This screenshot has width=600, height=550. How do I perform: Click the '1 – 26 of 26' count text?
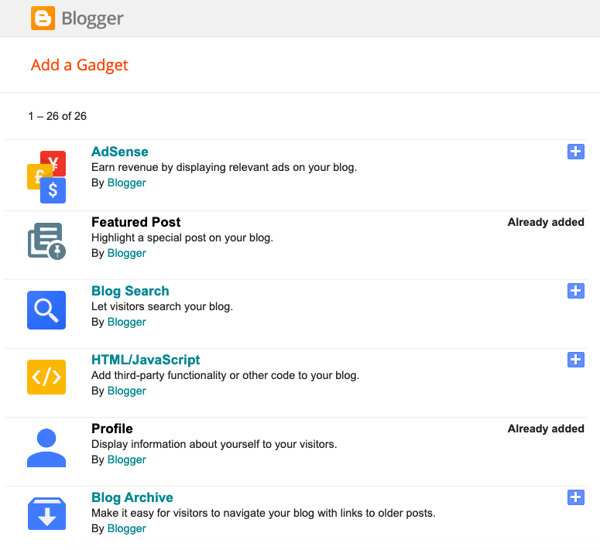[57, 116]
